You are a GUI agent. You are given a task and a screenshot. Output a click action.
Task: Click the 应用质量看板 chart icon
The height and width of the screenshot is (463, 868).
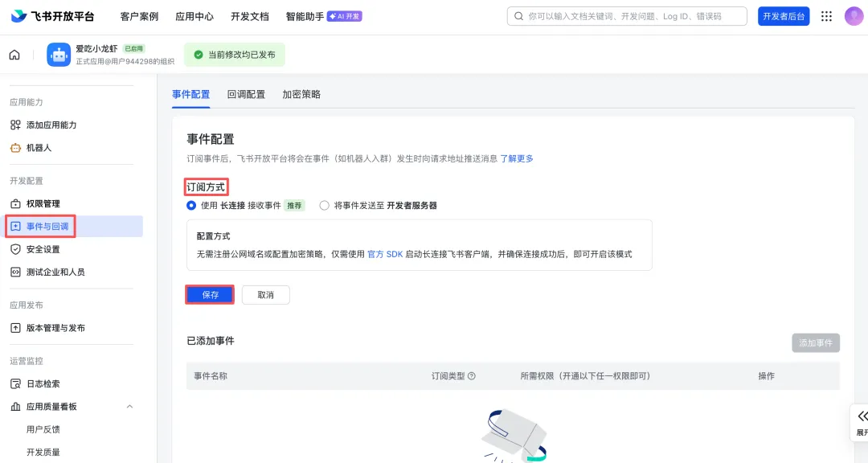coord(15,406)
